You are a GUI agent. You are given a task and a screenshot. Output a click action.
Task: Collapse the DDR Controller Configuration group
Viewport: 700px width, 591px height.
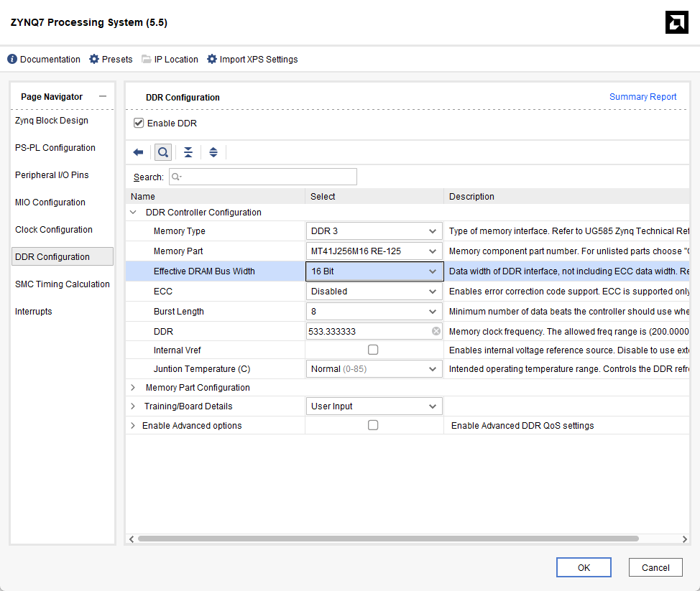[133, 213]
